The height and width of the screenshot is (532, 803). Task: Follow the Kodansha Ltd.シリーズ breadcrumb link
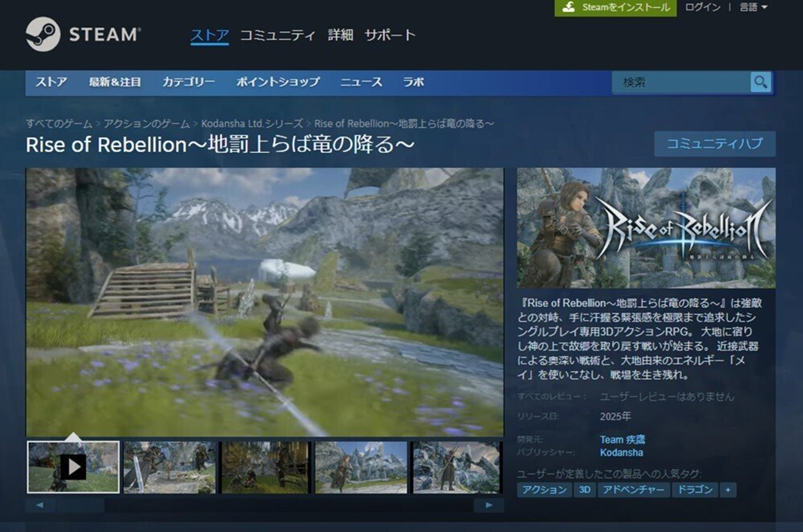[252, 124]
